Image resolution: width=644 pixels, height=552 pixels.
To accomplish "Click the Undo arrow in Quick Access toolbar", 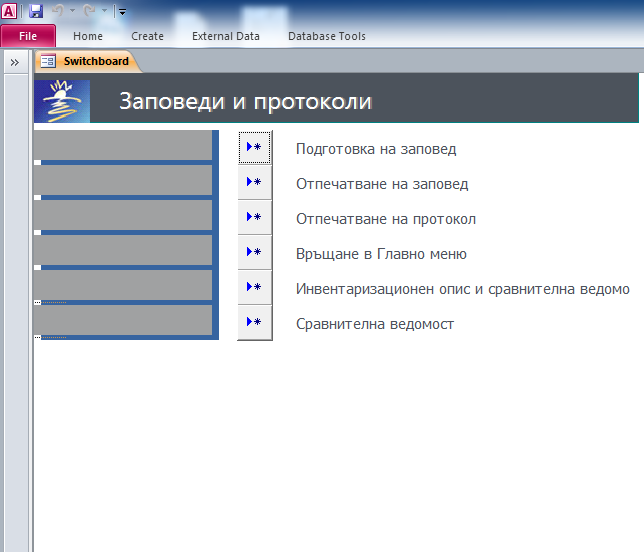I will [x=58, y=11].
